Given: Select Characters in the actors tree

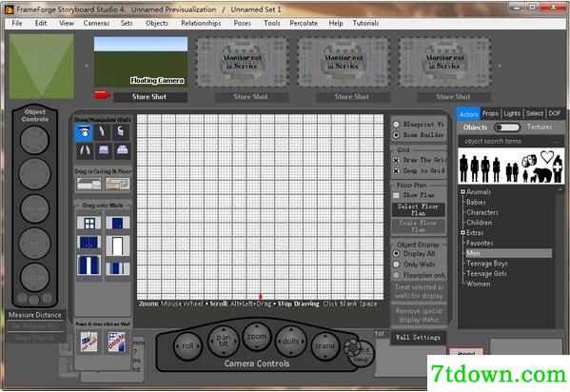Looking at the screenshot, I should (482, 212).
